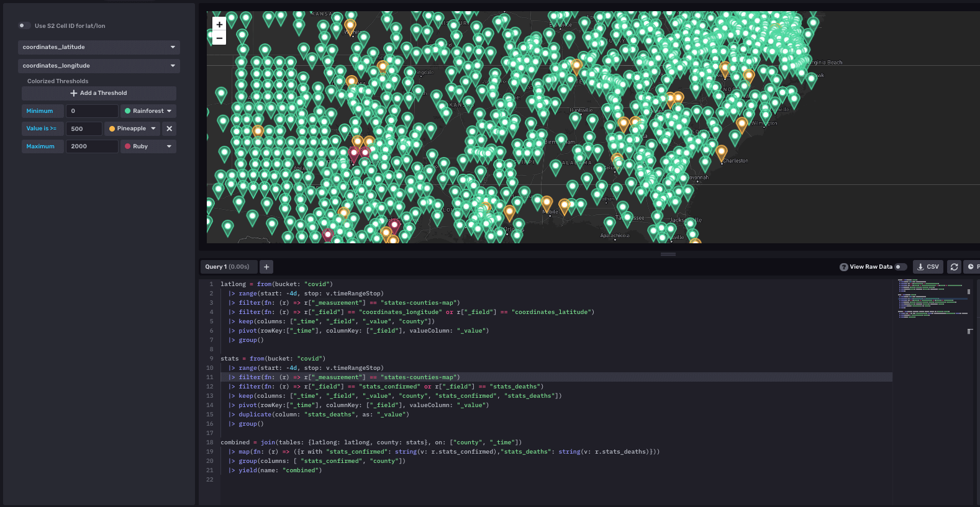Select the Query 1 tab
The width and height of the screenshot is (980, 507).
(227, 267)
